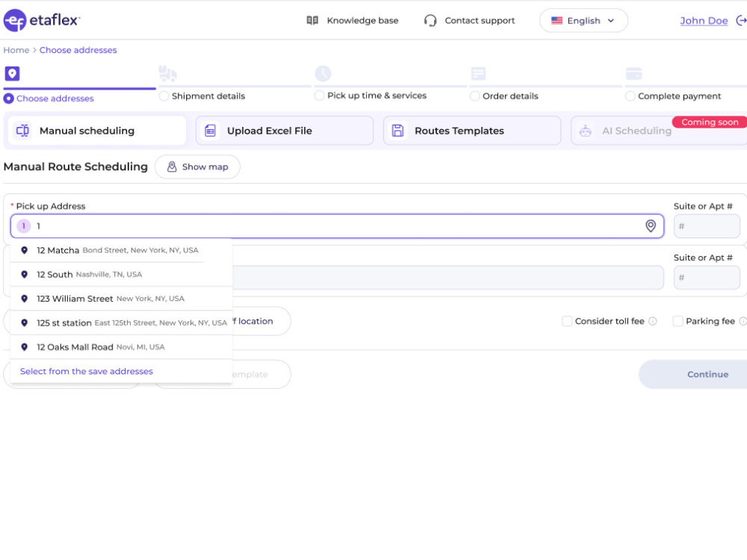Choose suggestion 12 South Nashville
The height and width of the screenshot is (560, 747).
(122, 274)
